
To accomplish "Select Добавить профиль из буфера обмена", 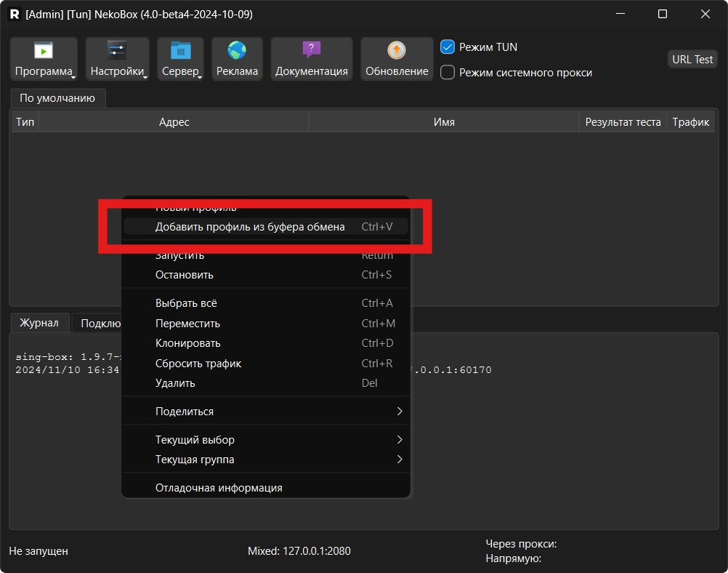I will coord(250,227).
